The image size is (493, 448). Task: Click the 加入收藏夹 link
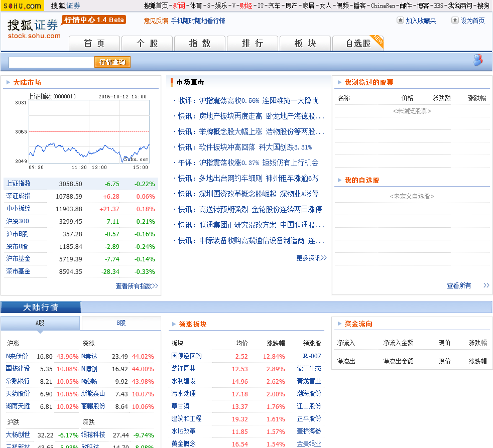(421, 21)
